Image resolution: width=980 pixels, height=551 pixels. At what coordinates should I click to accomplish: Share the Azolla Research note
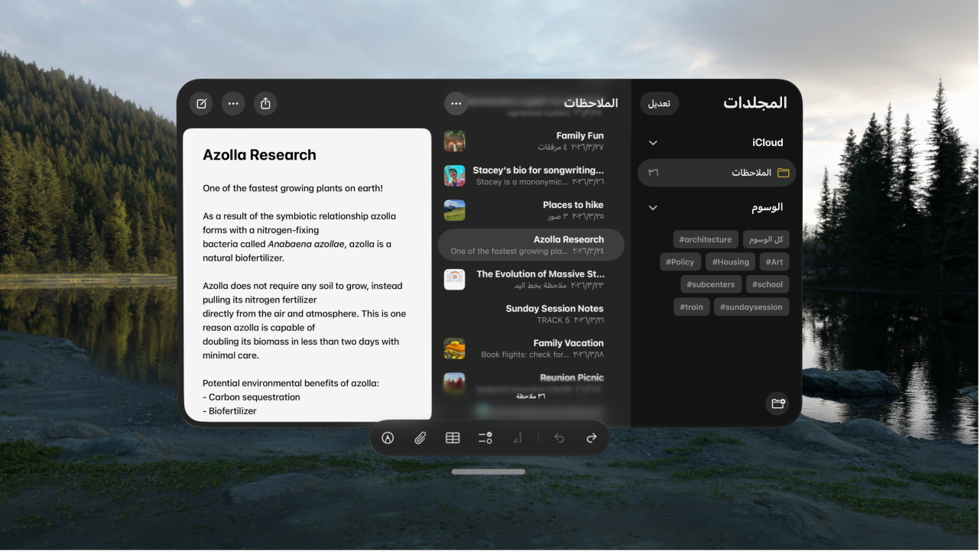point(265,103)
